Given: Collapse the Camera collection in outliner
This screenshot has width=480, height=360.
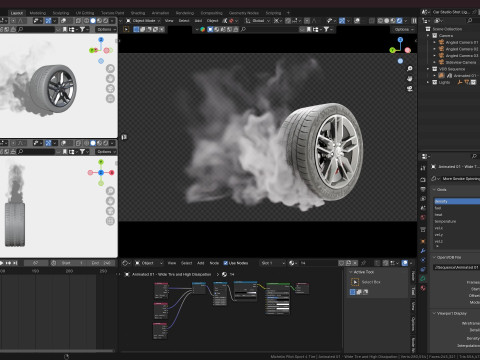Looking at the screenshot, I should click(x=428, y=36).
